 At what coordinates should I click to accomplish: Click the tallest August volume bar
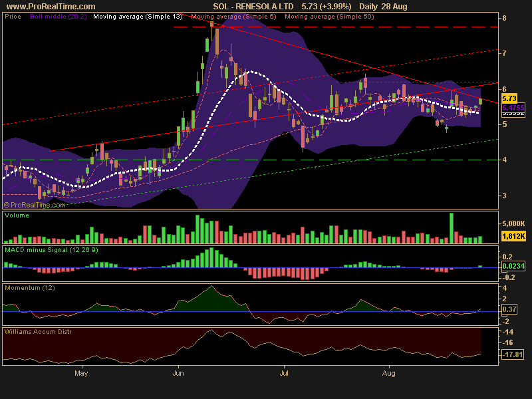click(x=452, y=228)
